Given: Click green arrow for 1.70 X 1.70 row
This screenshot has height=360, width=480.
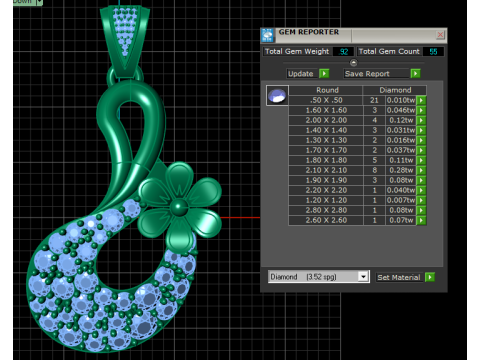Looking at the screenshot, I should tap(421, 150).
